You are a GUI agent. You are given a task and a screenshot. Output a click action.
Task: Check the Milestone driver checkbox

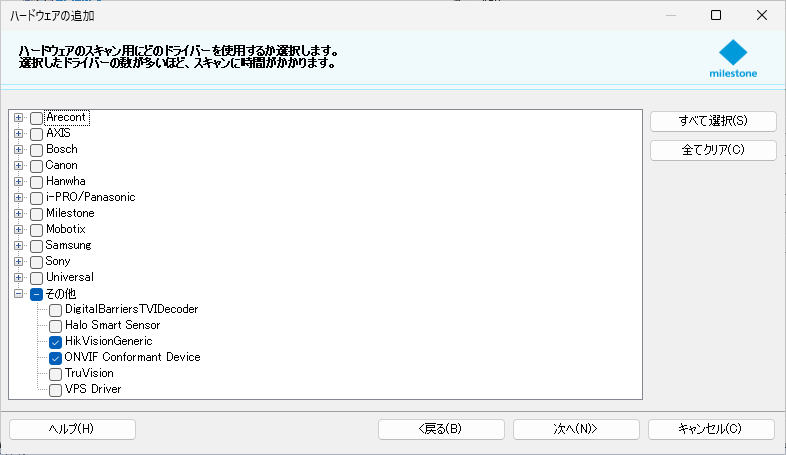36,214
